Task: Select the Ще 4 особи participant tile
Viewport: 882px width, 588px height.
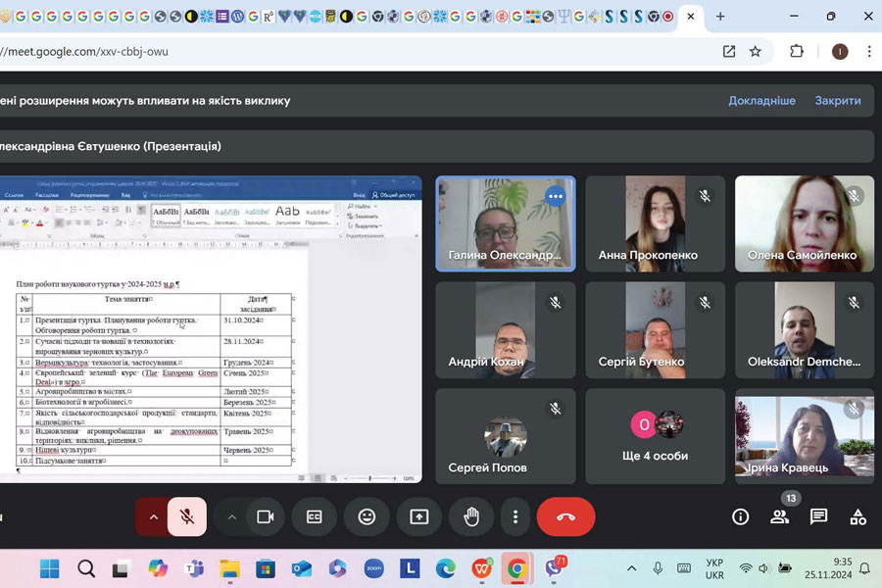Action: coord(657,436)
